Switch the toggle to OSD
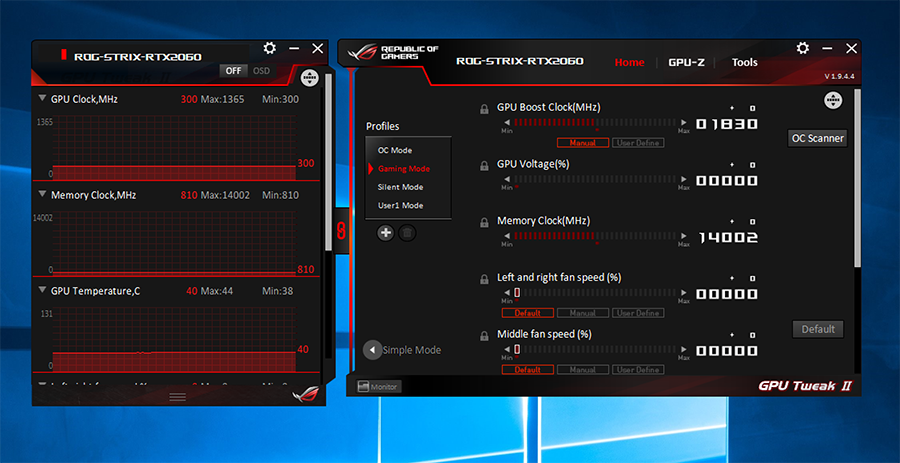Screen dimensions: 900x463 click(x=261, y=71)
